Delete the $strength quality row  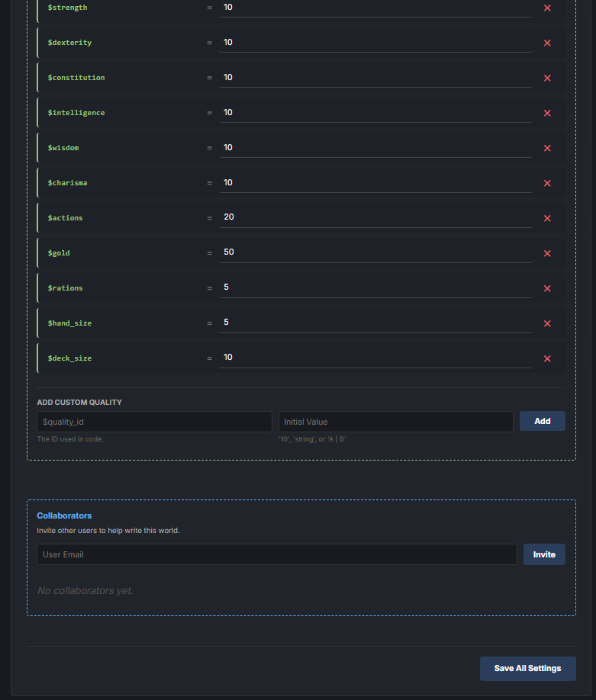coord(547,8)
